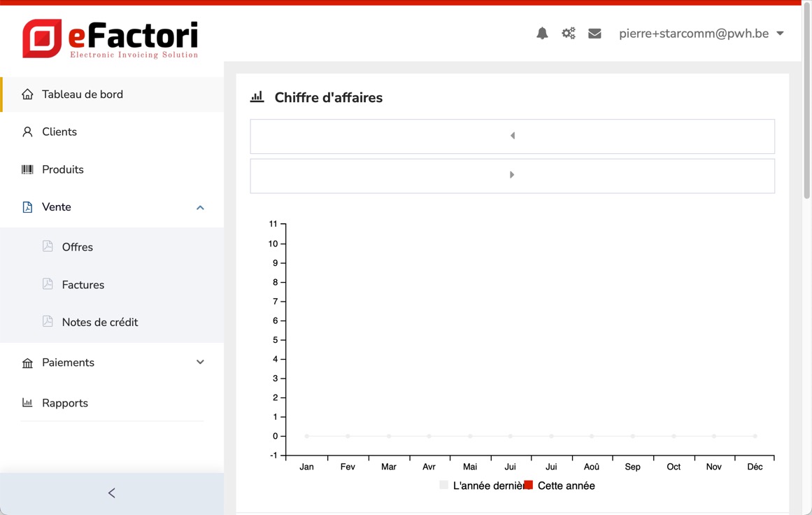Expand the Paiements menu section
Viewport: 812px width, 515px height.
(200, 362)
